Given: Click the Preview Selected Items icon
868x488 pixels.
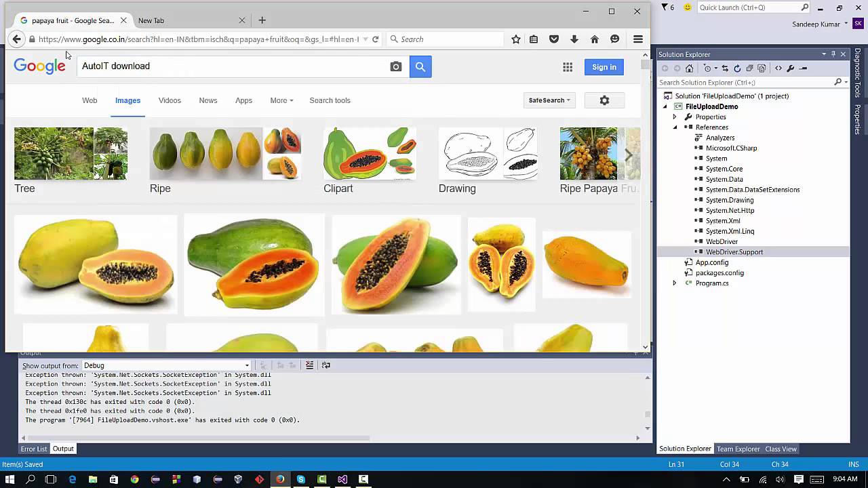Looking at the screenshot, I should click(803, 68).
